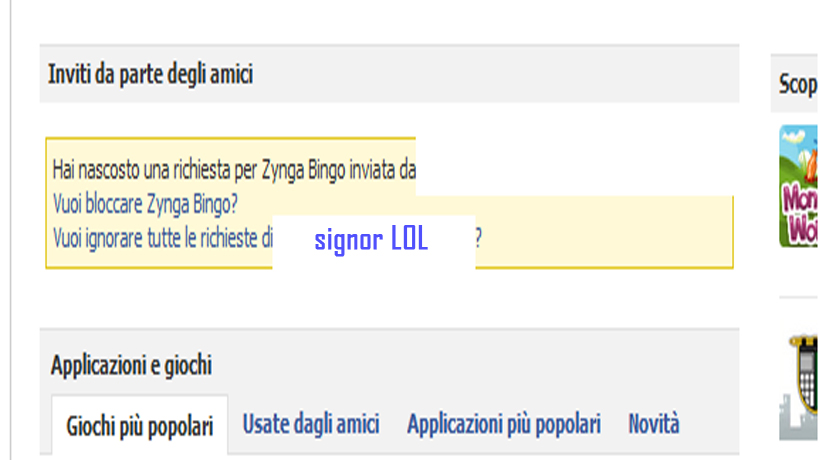
Task: Switch to Usate dagli amici tab
Action: (311, 423)
